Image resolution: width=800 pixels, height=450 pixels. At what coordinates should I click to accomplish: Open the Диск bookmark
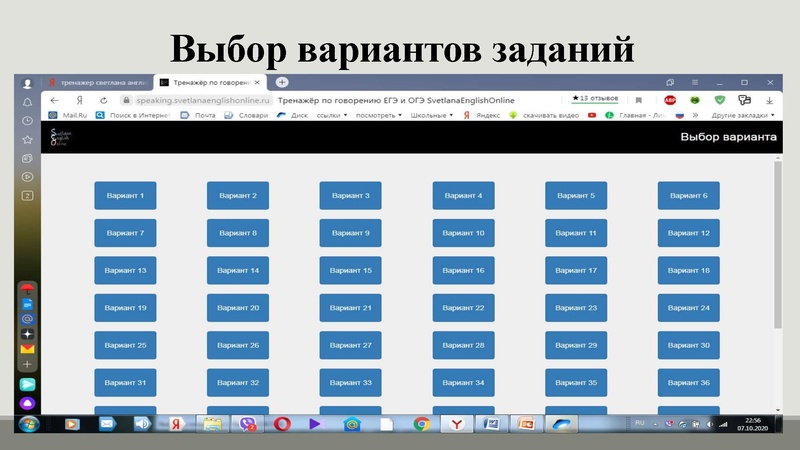pos(293,115)
